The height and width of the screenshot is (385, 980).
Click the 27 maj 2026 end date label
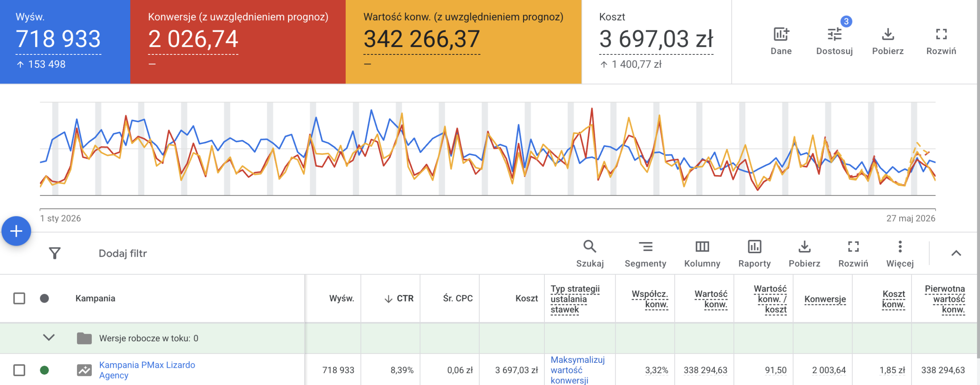(x=911, y=218)
